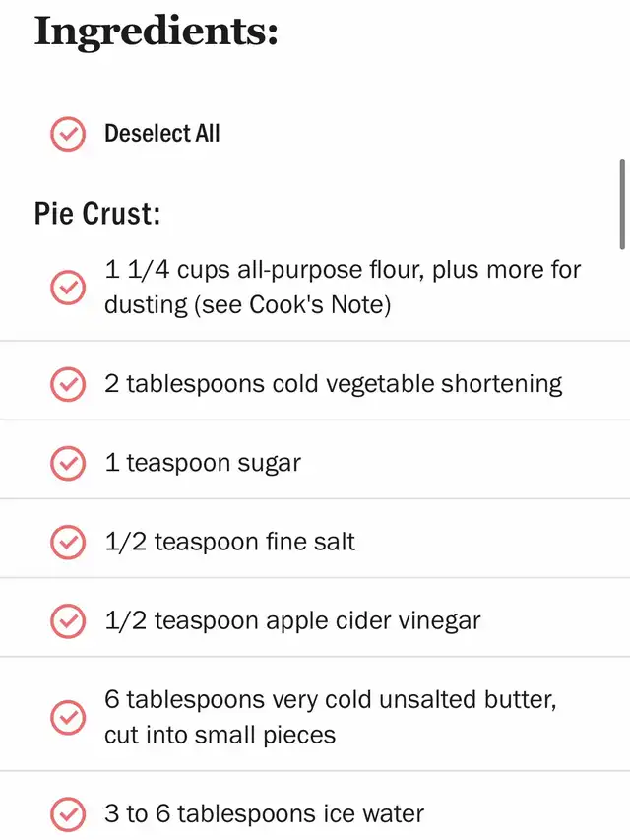This screenshot has height=840, width=630.
Task: Click the 'see Cook's Note' text
Action: point(292,305)
